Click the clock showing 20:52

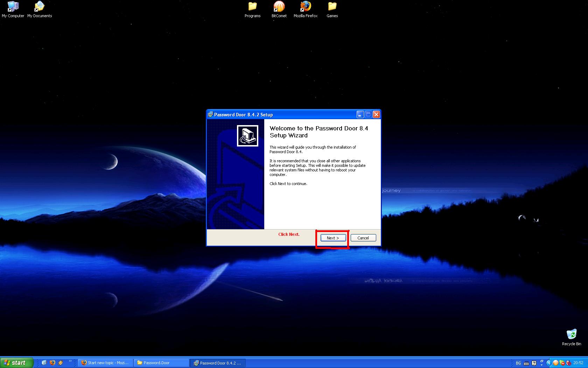coord(579,363)
